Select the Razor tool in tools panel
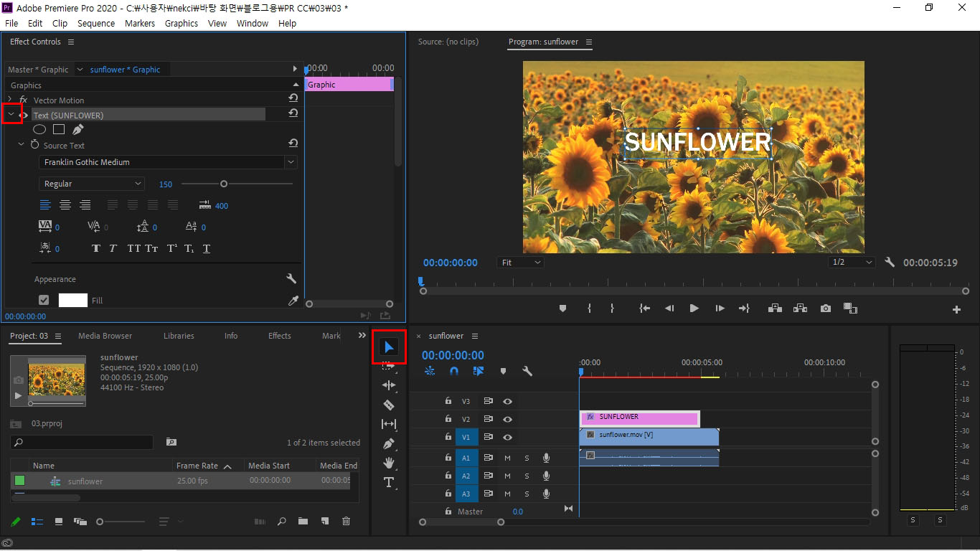980x551 pixels. pyautogui.click(x=389, y=405)
